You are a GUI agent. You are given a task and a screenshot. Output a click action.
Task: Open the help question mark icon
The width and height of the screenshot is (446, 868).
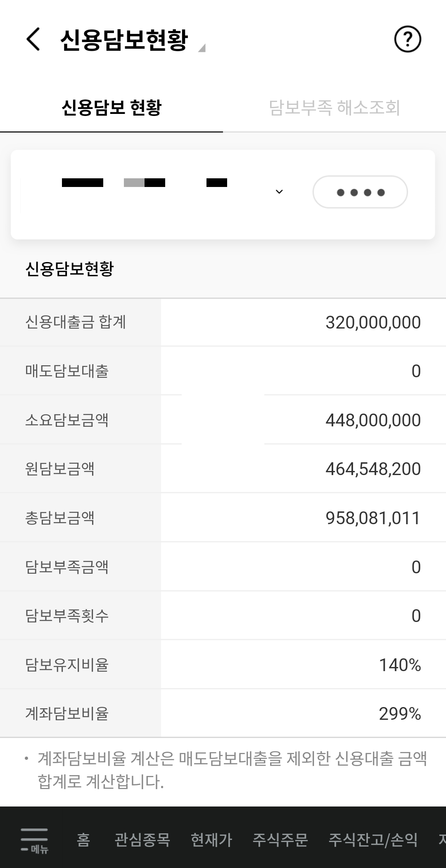point(408,39)
